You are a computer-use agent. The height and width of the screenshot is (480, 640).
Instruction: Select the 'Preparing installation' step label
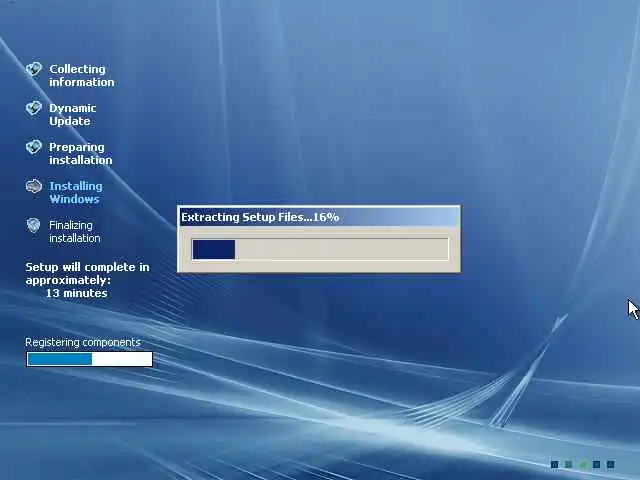tap(81, 153)
